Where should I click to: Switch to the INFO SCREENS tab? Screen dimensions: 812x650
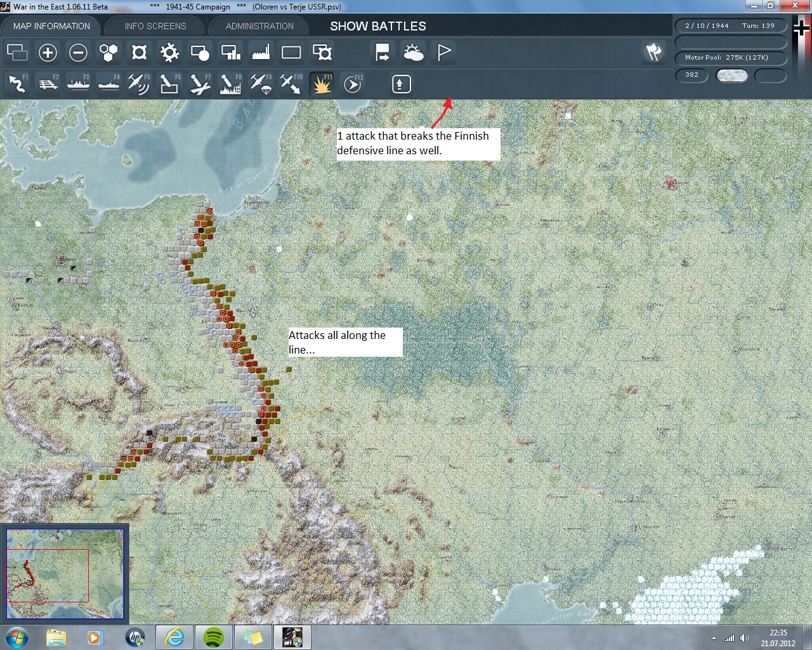pyautogui.click(x=155, y=26)
